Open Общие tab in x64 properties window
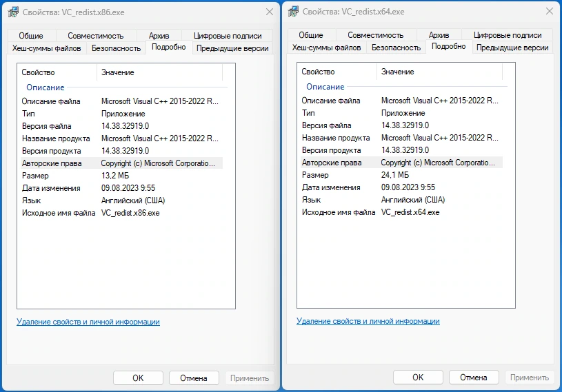 (x=311, y=35)
